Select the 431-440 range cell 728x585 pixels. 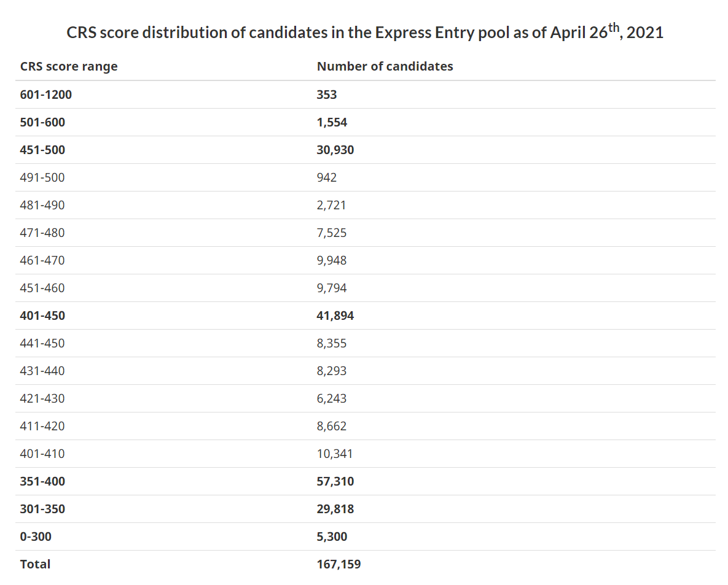[42, 371]
